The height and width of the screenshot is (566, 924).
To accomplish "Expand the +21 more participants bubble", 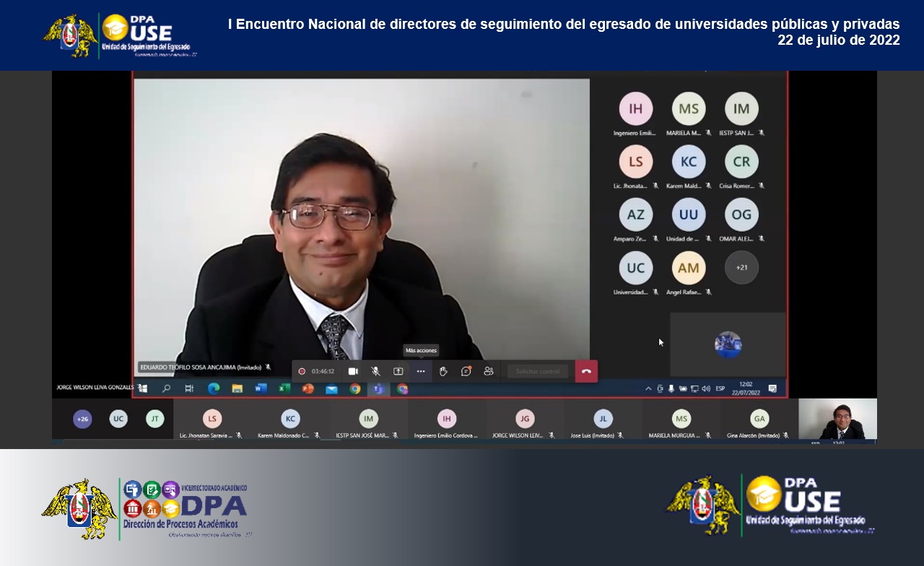I will (x=741, y=267).
